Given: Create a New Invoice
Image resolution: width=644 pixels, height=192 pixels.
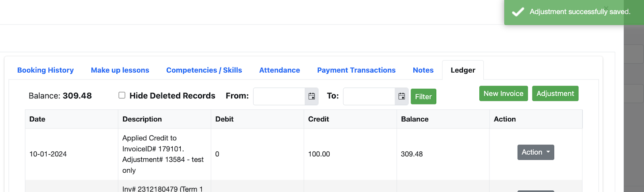Looking at the screenshot, I should (503, 94).
